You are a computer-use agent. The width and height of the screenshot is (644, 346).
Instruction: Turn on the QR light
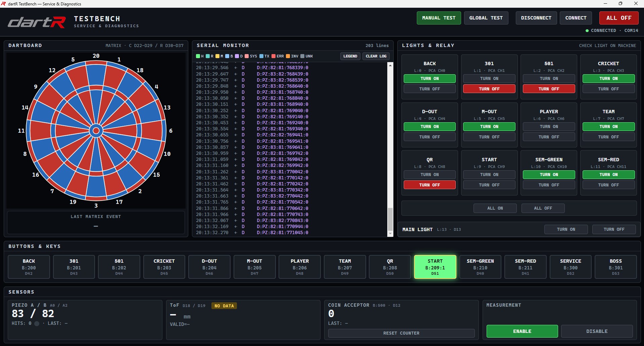tap(430, 175)
